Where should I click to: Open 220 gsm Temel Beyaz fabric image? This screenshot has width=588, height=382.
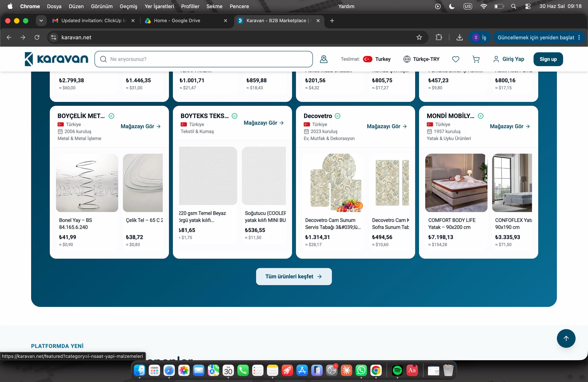pos(208,176)
